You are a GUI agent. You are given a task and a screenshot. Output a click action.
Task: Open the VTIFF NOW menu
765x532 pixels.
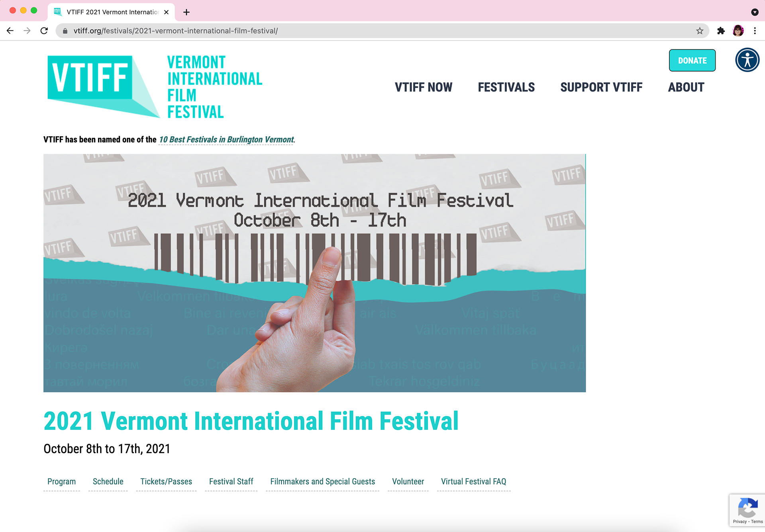pyautogui.click(x=424, y=87)
